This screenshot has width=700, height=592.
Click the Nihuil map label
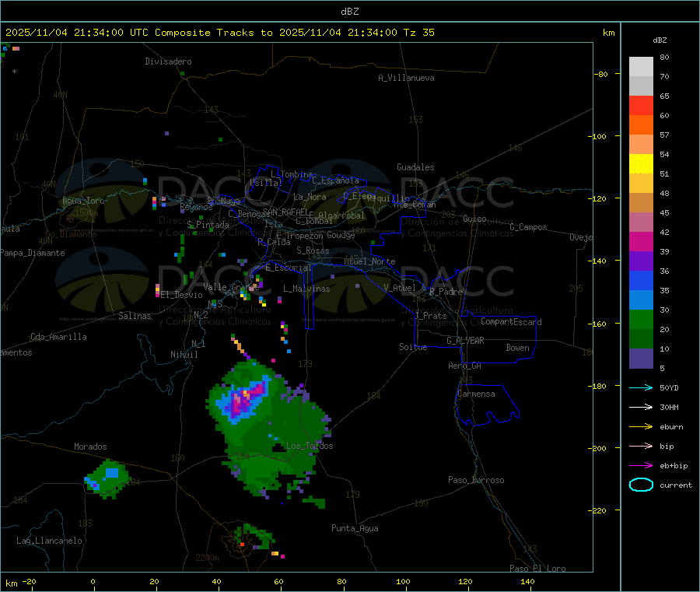[184, 355]
